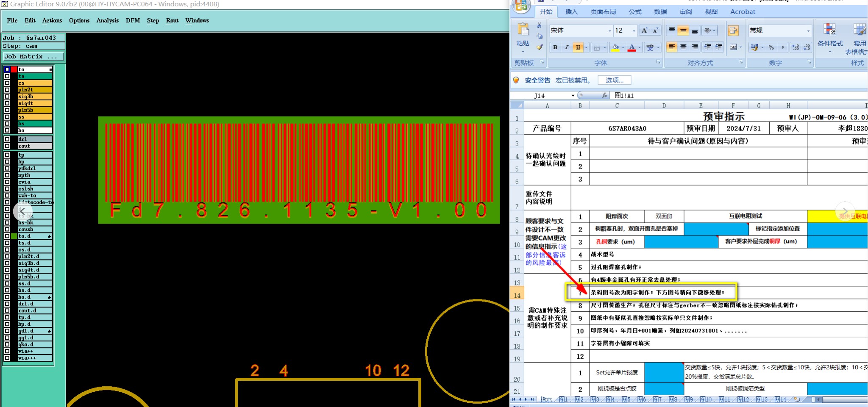Toggle checkbox for the drl layer
This screenshot has height=407, width=868.
(7, 139)
